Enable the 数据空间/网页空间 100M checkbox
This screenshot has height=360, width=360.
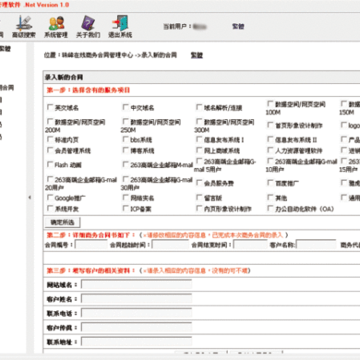coord(270,104)
